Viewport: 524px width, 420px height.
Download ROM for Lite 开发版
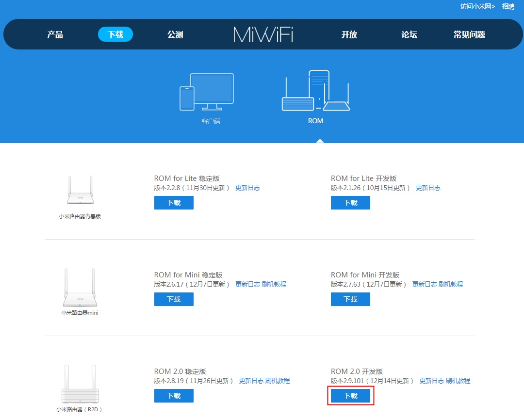(351, 203)
